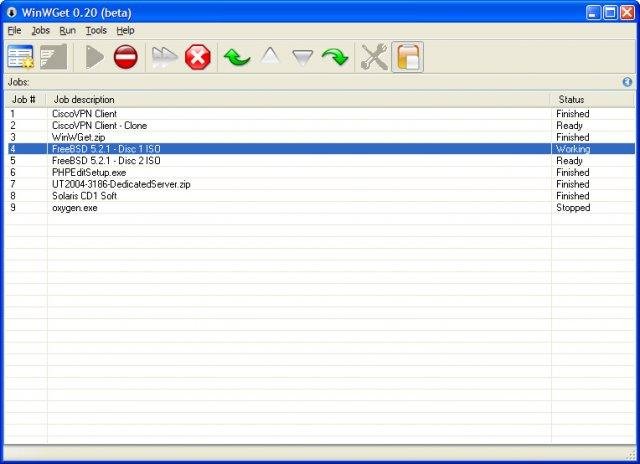Open Options with wrench and screwdriver icon
The width and height of the screenshot is (640, 464).
tap(374, 57)
